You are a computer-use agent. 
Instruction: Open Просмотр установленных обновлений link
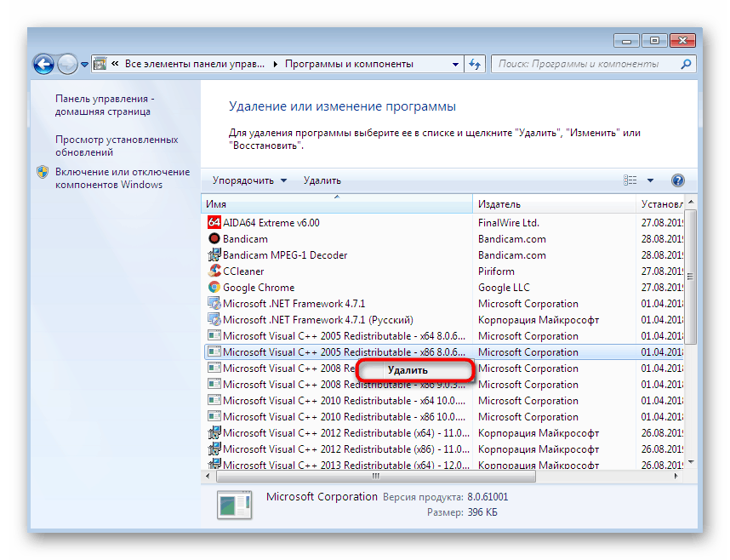click(117, 146)
